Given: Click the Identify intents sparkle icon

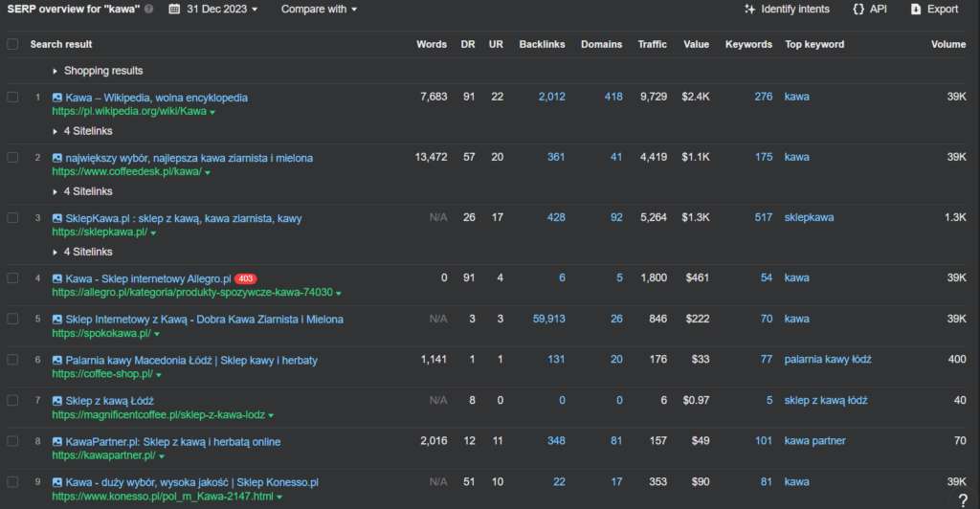Looking at the screenshot, I should point(750,10).
